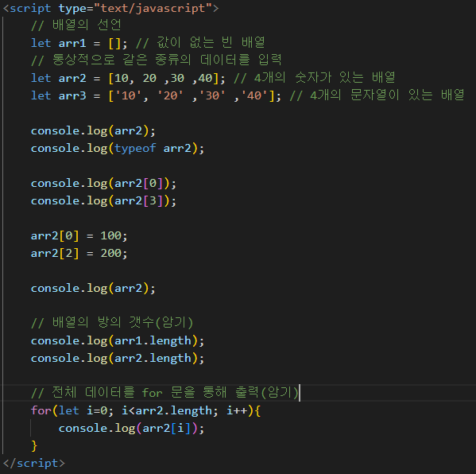Image resolution: width=476 pixels, height=474 pixels.
Task: Click the arr1 variable declaration
Action: tap(79, 43)
